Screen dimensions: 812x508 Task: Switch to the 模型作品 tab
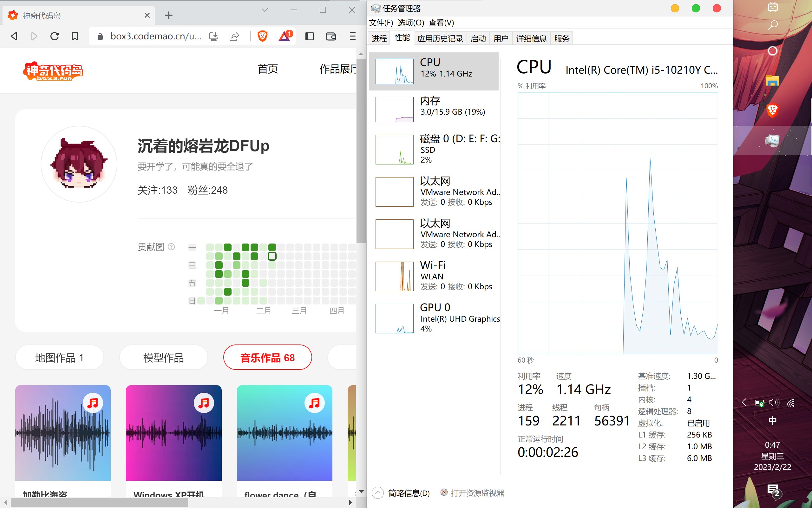pos(163,358)
